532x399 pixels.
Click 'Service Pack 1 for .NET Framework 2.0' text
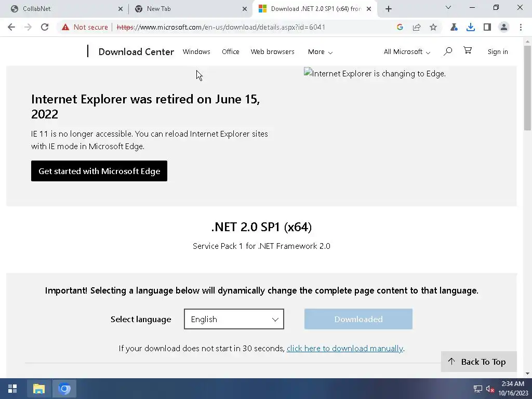[261, 246]
